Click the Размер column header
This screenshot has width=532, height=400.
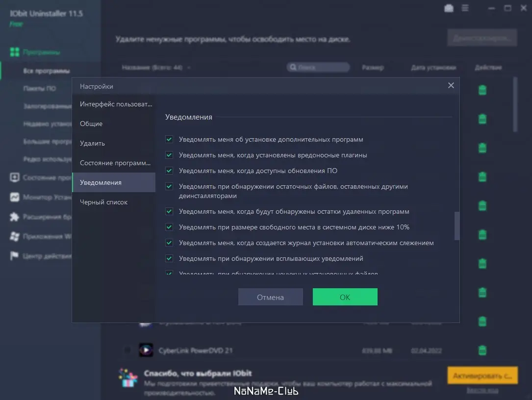pos(373,68)
